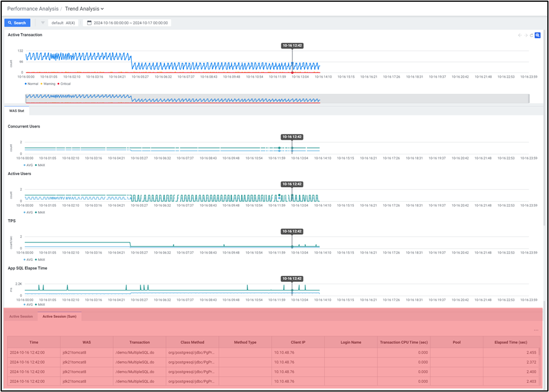Toggle the Critical series in chart legend

pyautogui.click(x=64, y=84)
